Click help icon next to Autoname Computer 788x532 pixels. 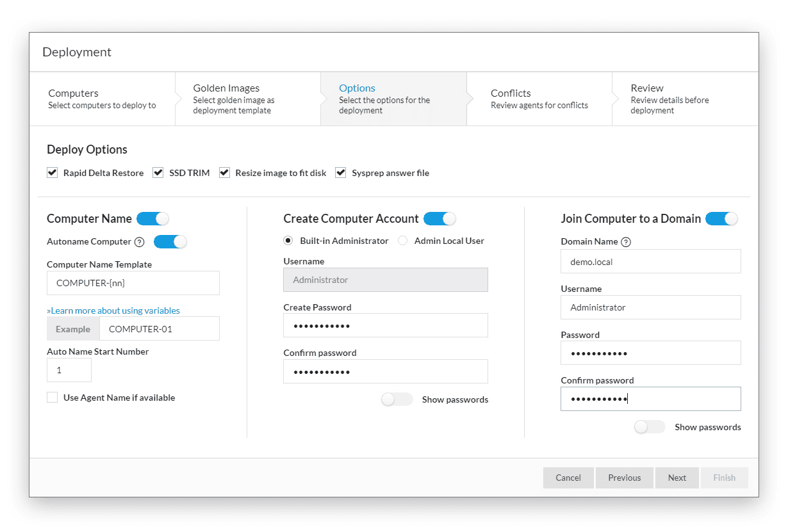[140, 242]
